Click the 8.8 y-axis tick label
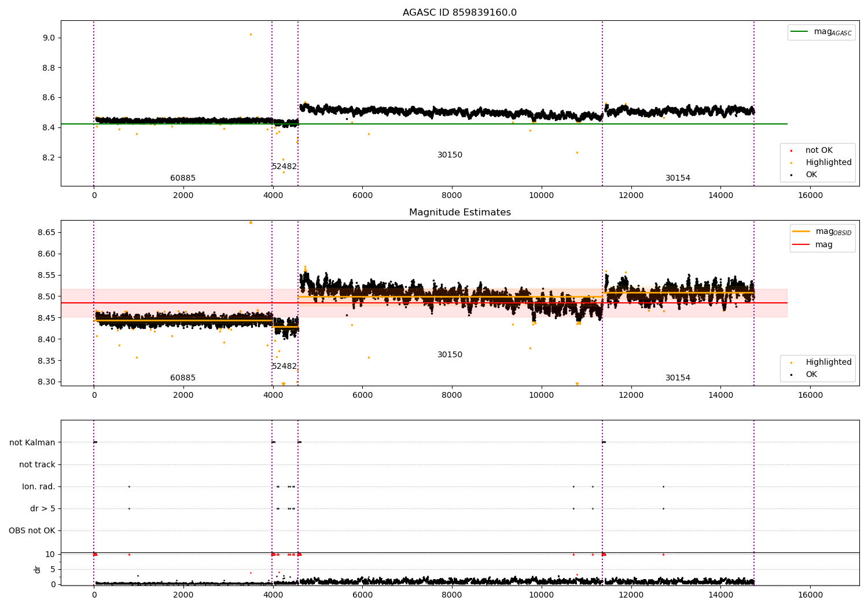Screen dimensions: 868x608 pyautogui.click(x=49, y=68)
